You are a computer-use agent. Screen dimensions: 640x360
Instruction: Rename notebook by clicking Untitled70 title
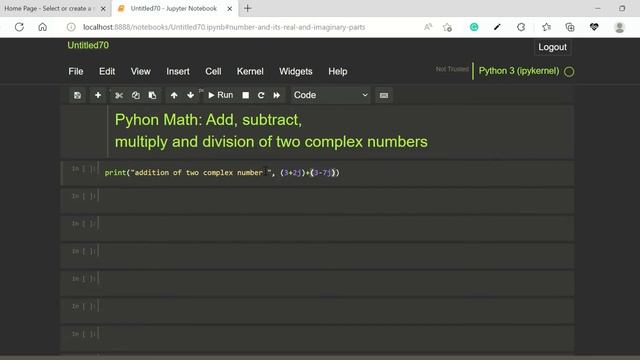[x=88, y=45]
